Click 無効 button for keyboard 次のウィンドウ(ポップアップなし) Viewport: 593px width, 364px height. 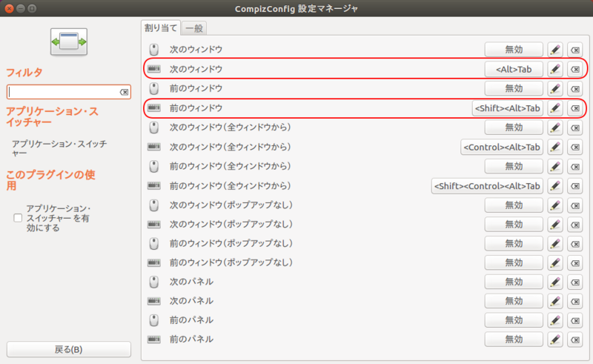pos(514,225)
